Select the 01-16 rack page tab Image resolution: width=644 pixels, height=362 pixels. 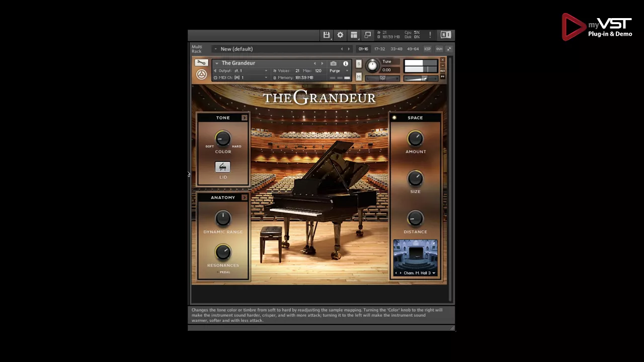point(363,49)
